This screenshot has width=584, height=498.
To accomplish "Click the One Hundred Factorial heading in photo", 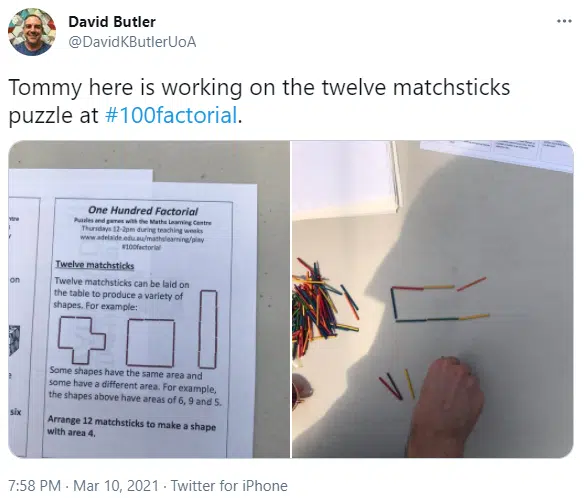I will pyautogui.click(x=143, y=211).
